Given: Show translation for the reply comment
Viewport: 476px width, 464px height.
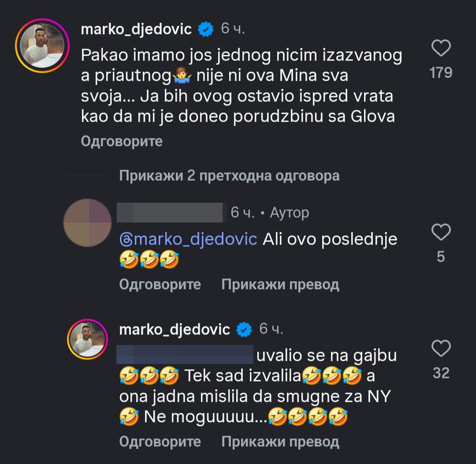Looking at the screenshot, I should point(281,285).
